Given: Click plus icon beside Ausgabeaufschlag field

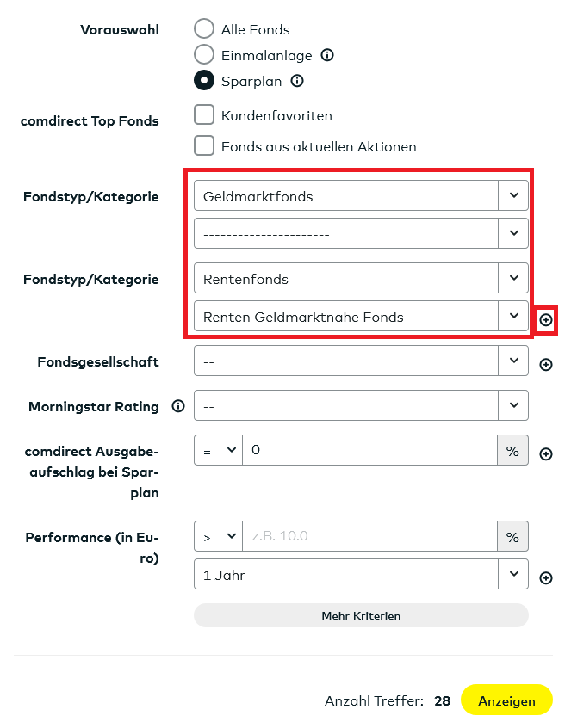Looking at the screenshot, I should (545, 454).
